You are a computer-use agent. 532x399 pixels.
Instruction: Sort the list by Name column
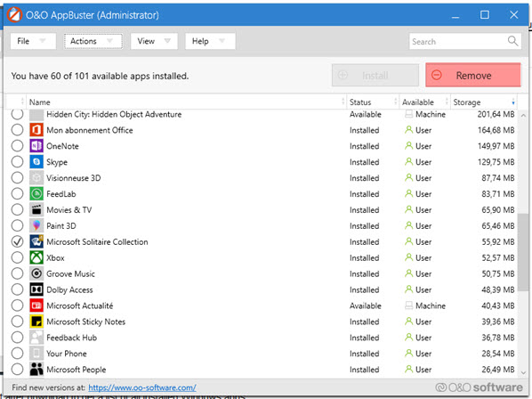point(186,102)
